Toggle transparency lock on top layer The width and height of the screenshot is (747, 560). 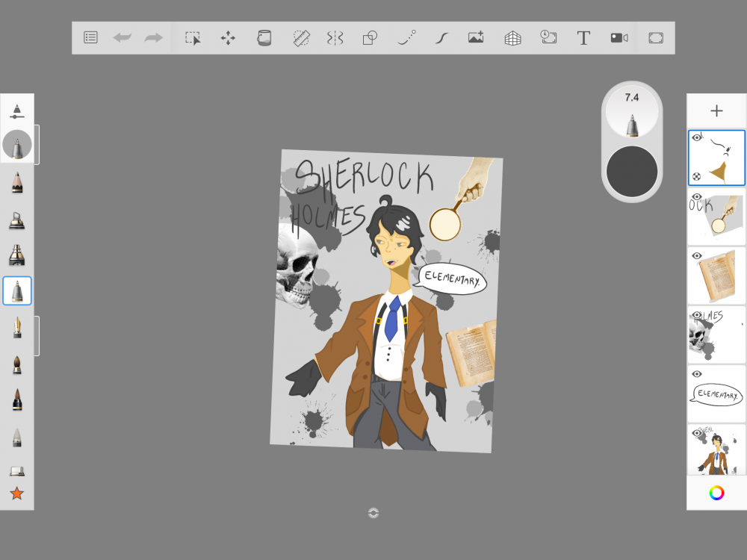[x=696, y=177]
